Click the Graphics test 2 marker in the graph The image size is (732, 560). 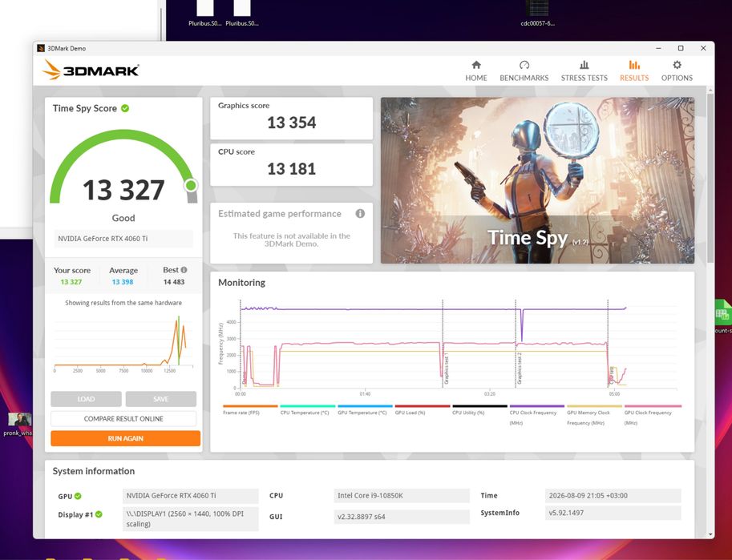coord(519,369)
